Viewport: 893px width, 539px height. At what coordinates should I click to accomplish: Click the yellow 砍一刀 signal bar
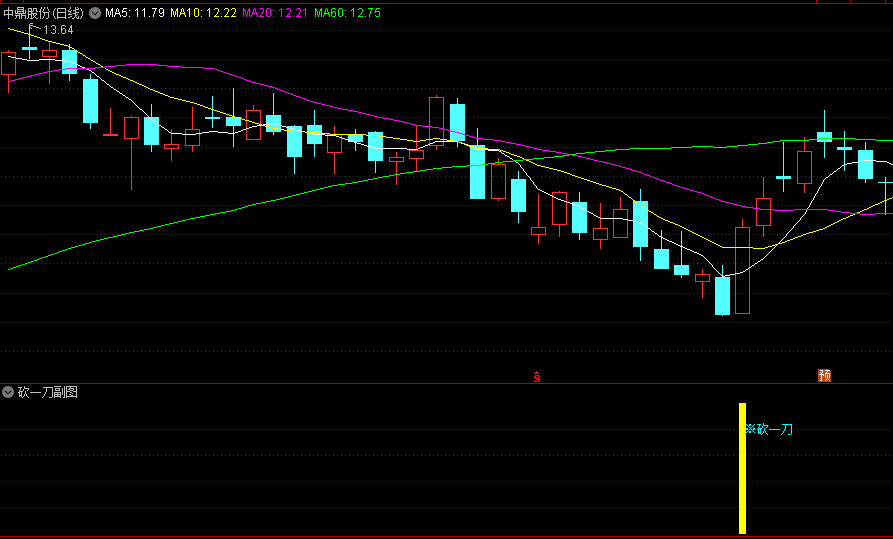[742, 468]
